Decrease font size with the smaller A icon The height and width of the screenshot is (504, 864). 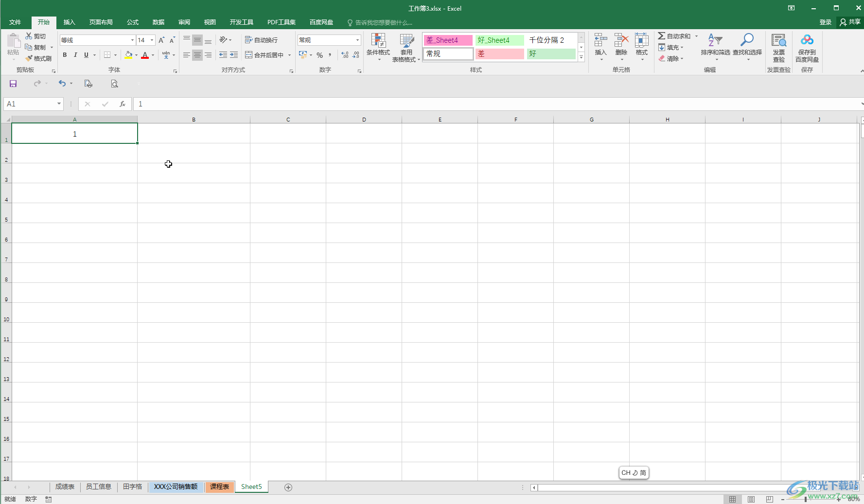[x=172, y=40]
